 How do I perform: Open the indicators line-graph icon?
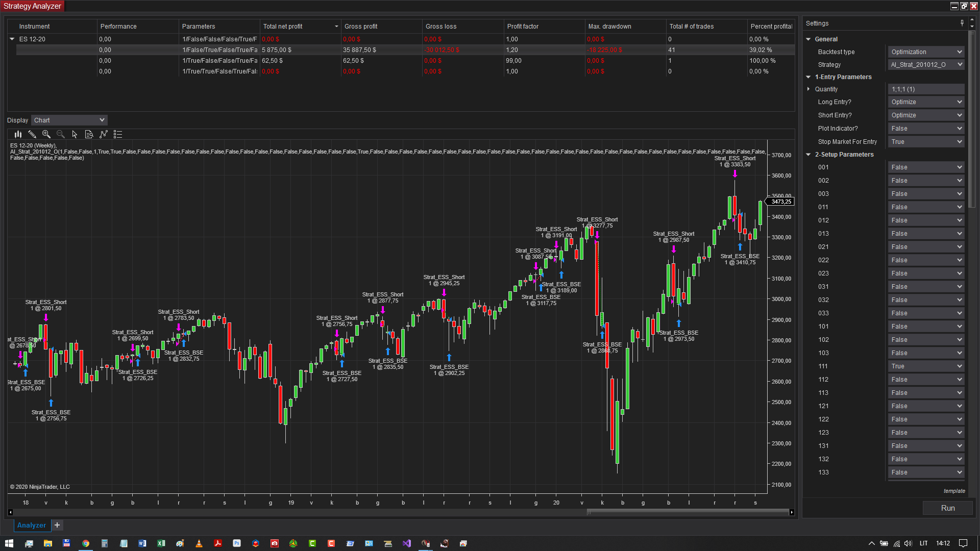(x=104, y=134)
